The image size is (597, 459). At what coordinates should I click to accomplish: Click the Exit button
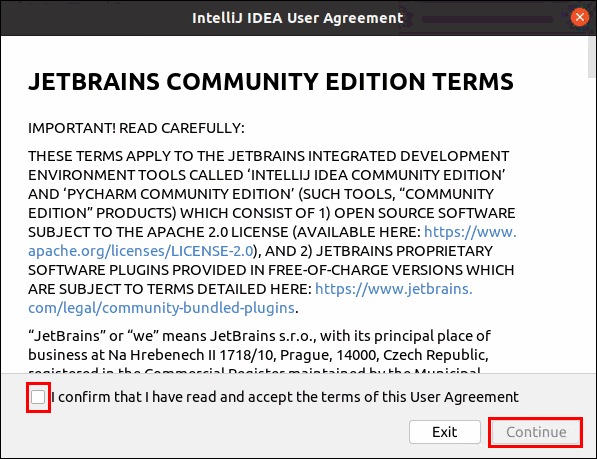pyautogui.click(x=445, y=432)
